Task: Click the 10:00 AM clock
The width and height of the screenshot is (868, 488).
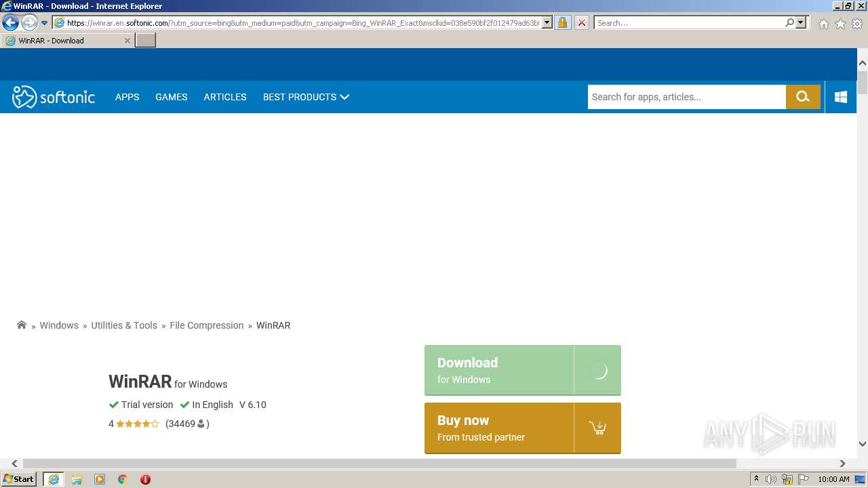Action: click(833, 479)
